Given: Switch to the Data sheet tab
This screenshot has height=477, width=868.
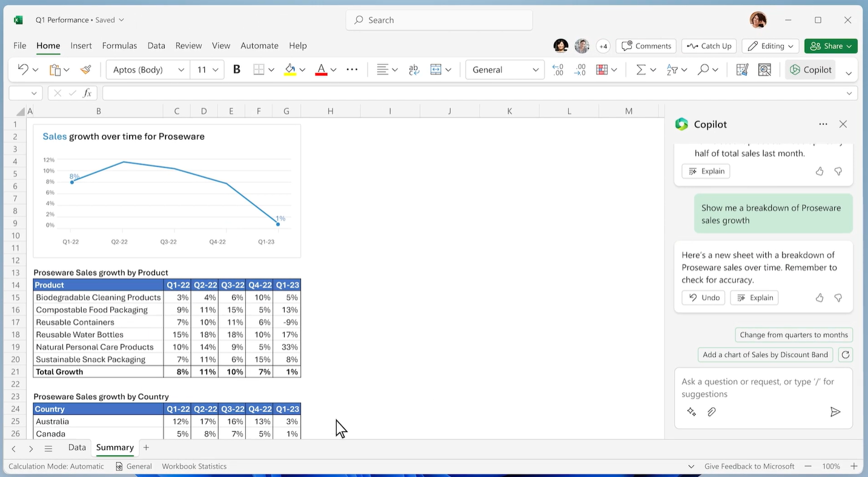Looking at the screenshot, I should coord(77,448).
